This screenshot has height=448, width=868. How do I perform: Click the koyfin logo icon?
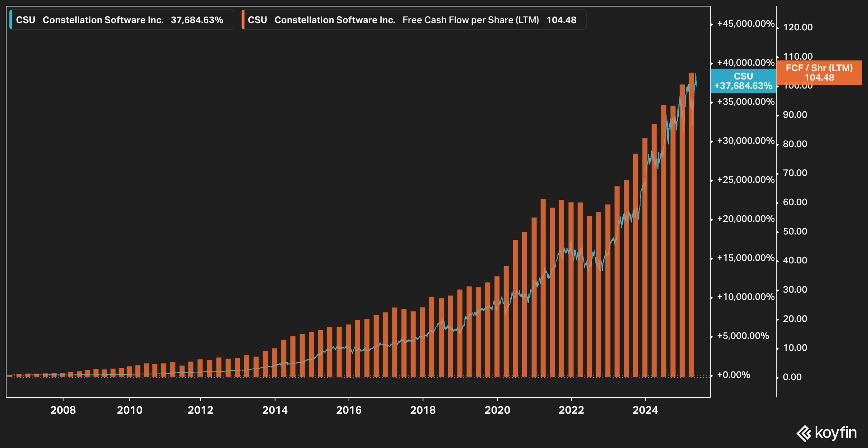[x=804, y=433]
